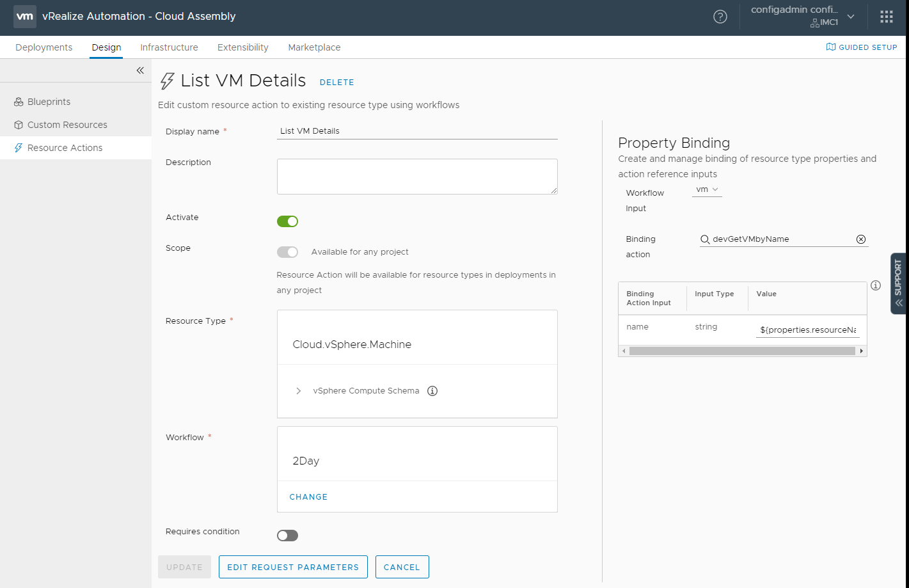Click the Binding Action Input column header

(x=649, y=298)
